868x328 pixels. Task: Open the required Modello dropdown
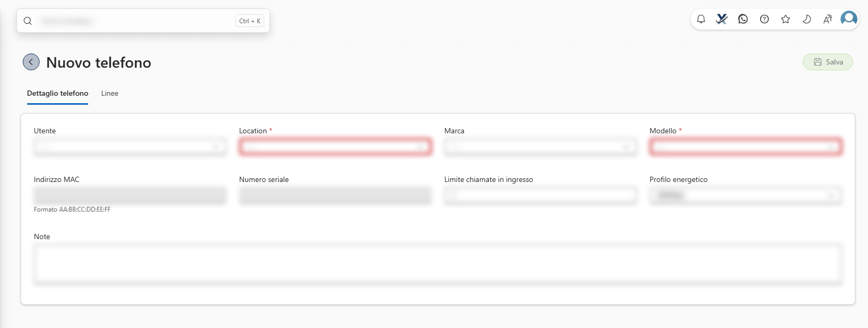[x=746, y=147]
